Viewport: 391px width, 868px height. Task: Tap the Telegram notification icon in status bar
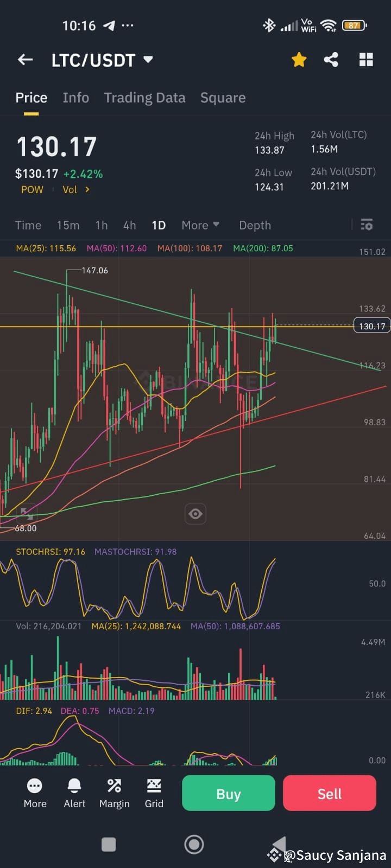[x=109, y=25]
